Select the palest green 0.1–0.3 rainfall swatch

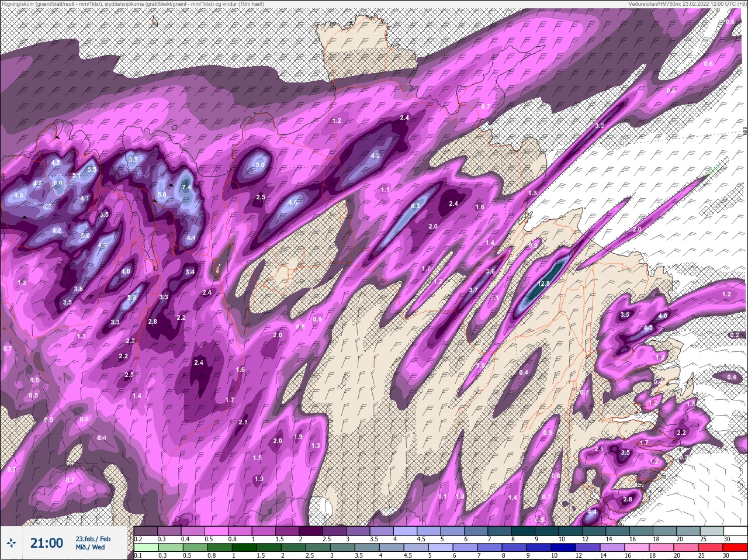point(146,548)
